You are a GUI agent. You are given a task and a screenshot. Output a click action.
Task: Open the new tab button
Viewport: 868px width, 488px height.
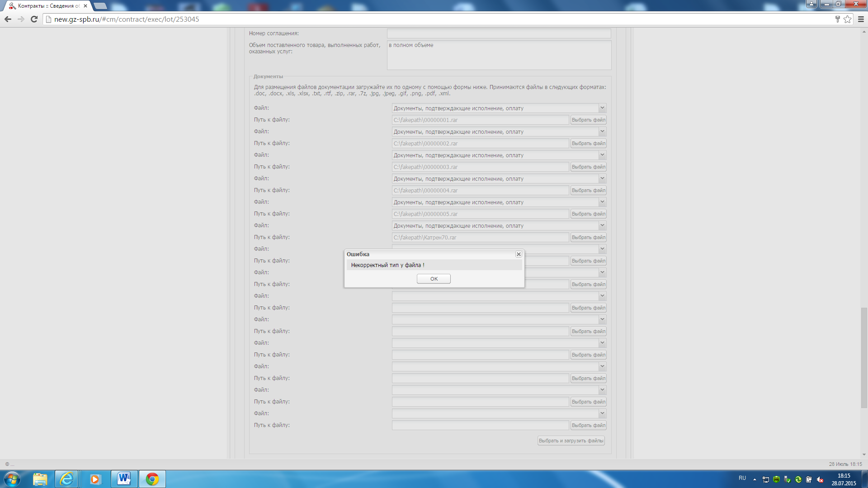[100, 6]
